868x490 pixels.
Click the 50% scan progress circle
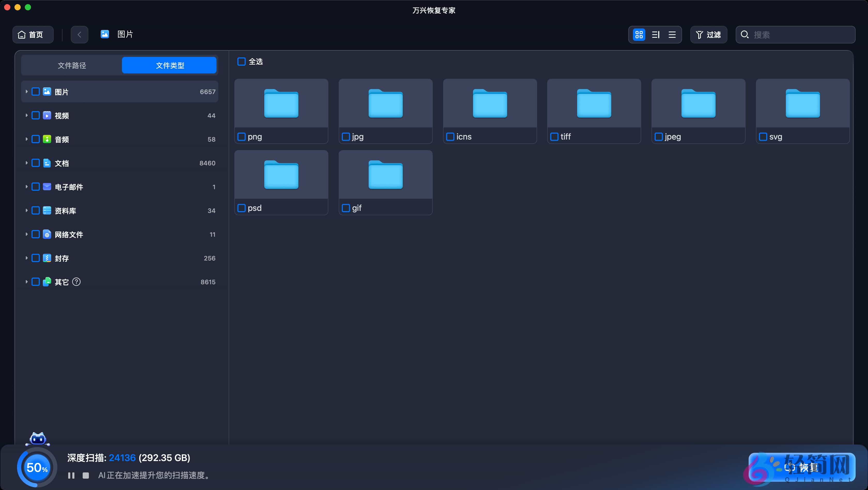[x=37, y=468]
